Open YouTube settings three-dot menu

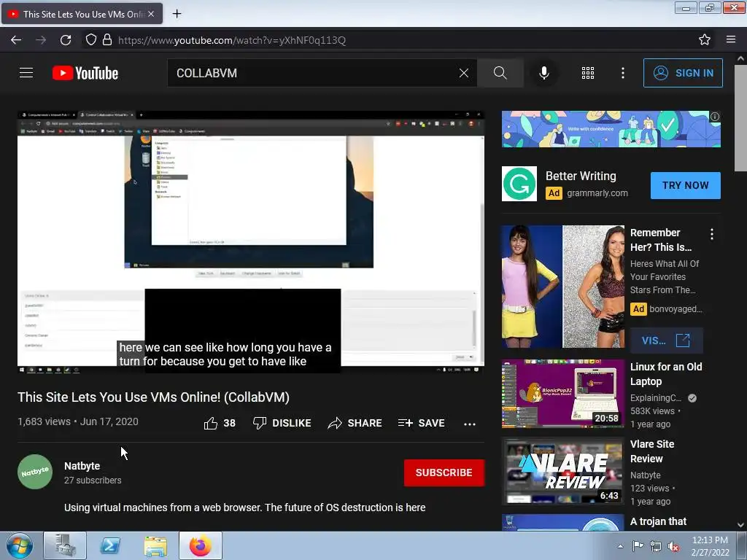tap(623, 73)
